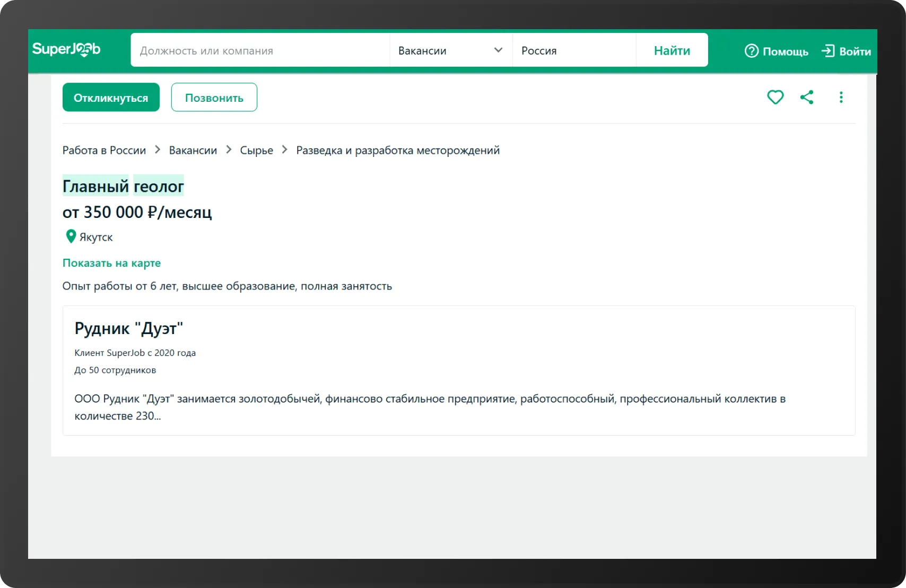Image resolution: width=906 pixels, height=588 pixels.
Task: Click the Позвонить button
Action: (214, 98)
